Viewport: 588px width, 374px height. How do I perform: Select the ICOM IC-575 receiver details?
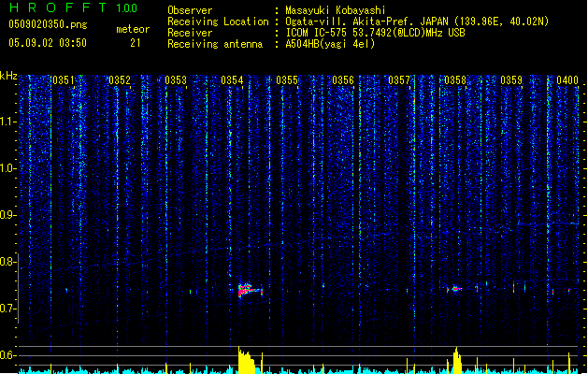[x=375, y=33]
